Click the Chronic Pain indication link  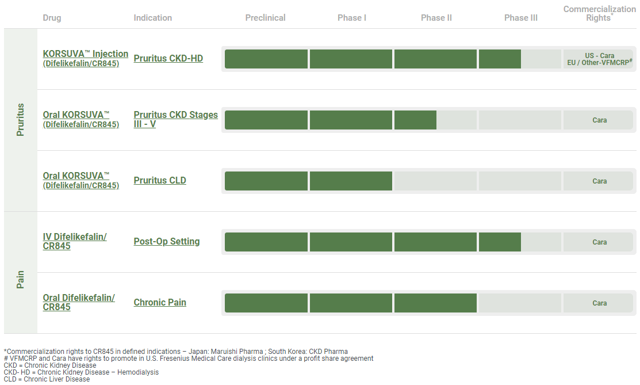tap(160, 303)
